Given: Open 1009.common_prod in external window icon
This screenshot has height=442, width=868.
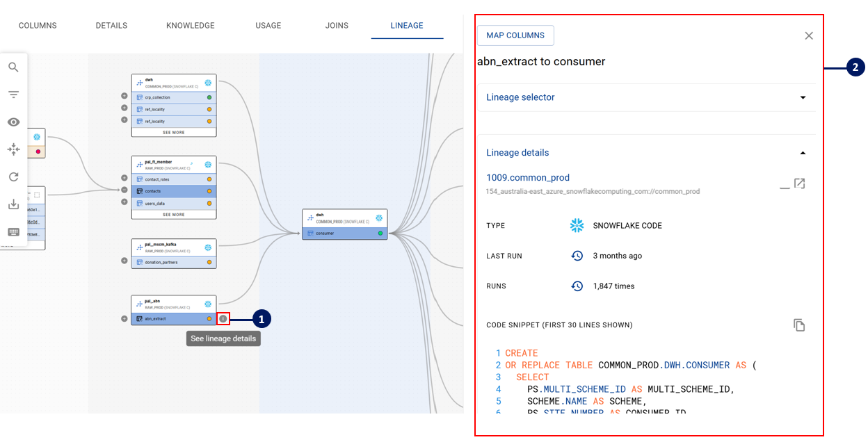Looking at the screenshot, I should (x=799, y=184).
